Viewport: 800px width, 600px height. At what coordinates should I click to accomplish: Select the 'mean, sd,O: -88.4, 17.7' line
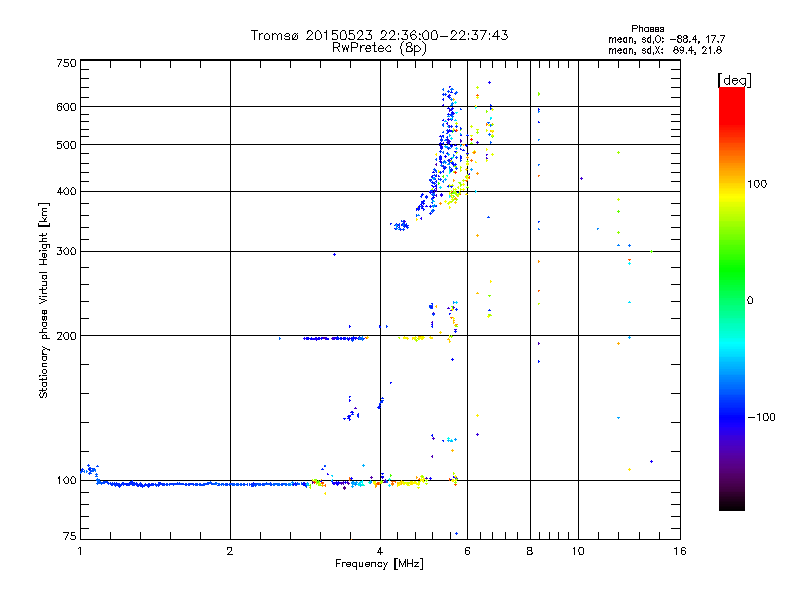point(666,39)
